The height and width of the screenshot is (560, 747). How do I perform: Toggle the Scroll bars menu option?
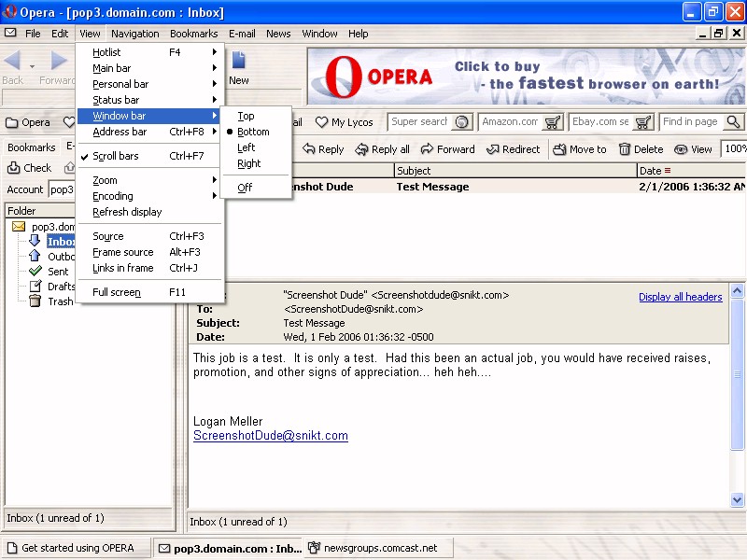point(116,156)
